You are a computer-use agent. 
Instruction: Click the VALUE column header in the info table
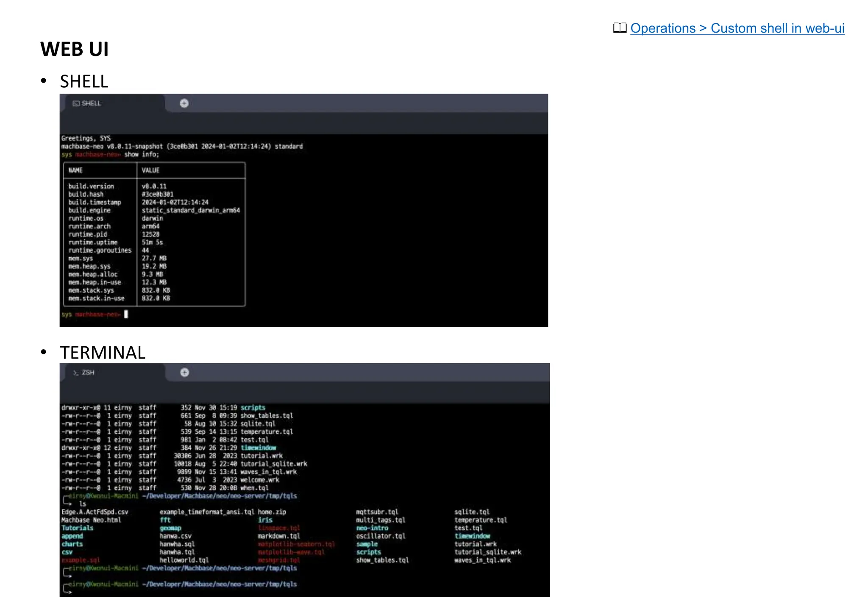click(x=150, y=170)
